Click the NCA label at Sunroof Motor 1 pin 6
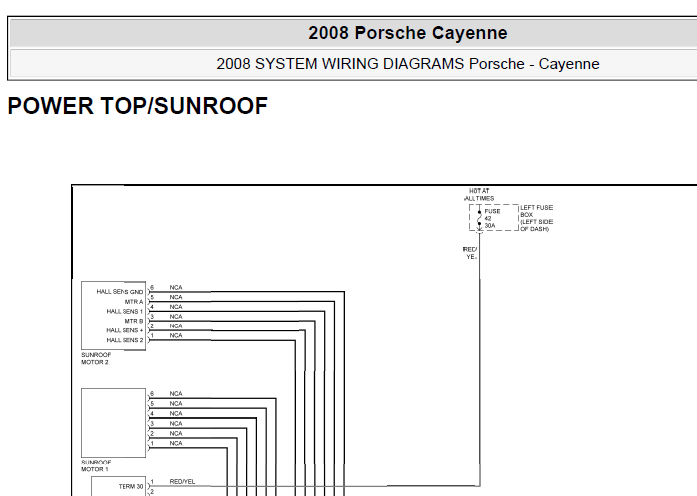 click(176, 394)
